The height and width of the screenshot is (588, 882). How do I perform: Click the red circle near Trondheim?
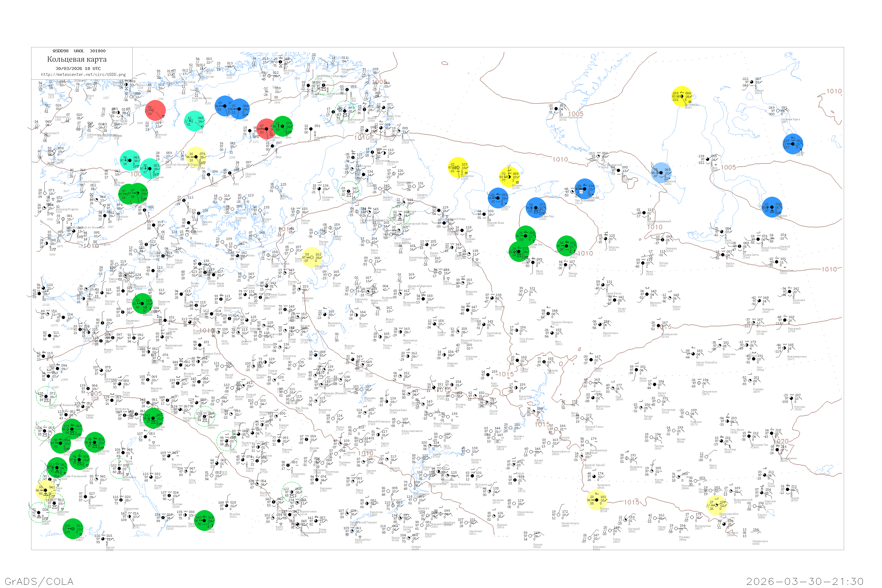click(155, 110)
